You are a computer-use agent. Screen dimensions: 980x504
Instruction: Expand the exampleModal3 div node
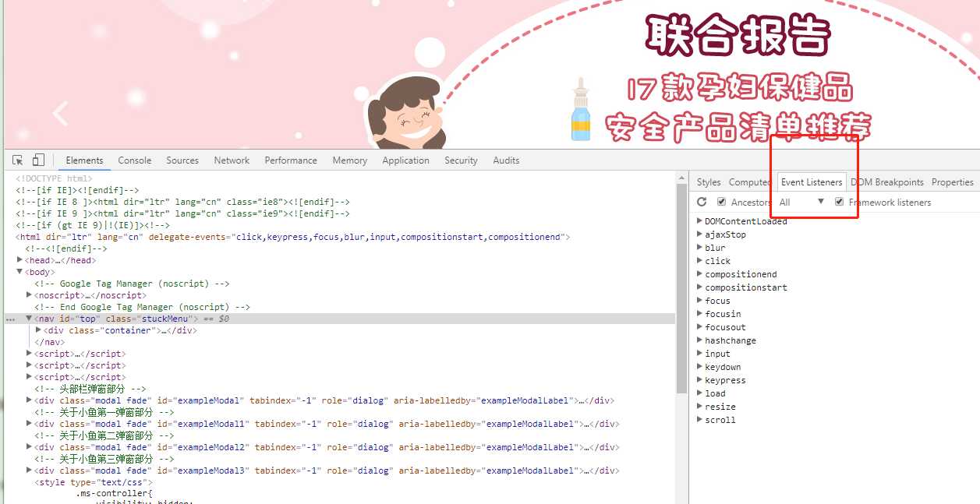[29, 471]
